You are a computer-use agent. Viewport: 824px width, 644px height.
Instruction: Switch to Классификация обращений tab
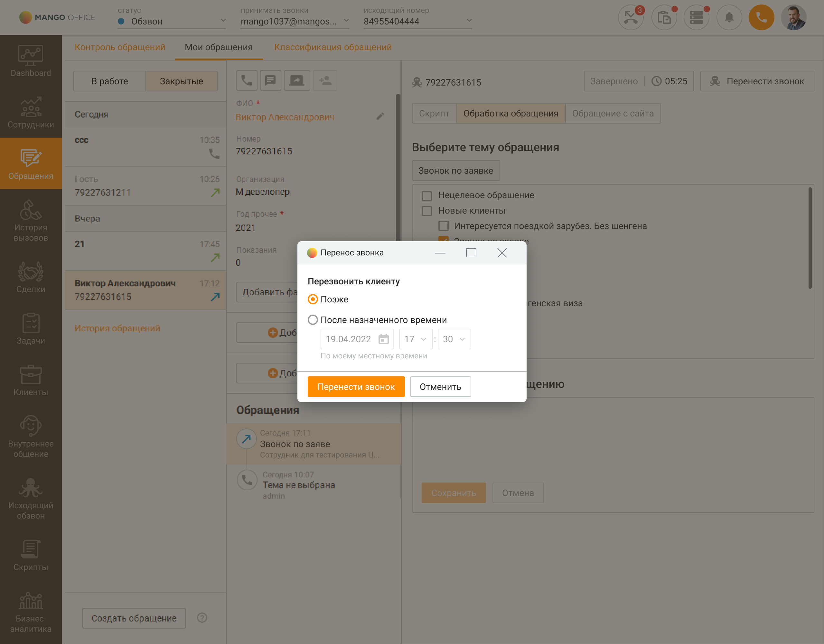[333, 47]
